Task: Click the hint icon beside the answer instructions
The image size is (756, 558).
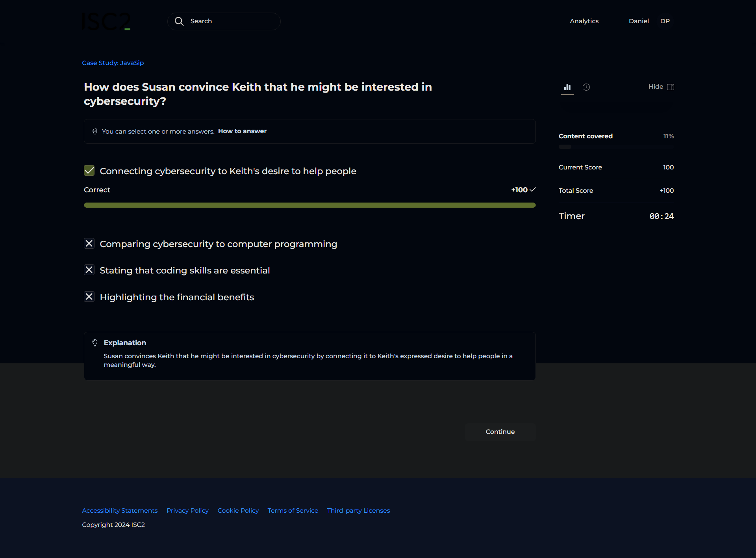Action: [x=95, y=131]
